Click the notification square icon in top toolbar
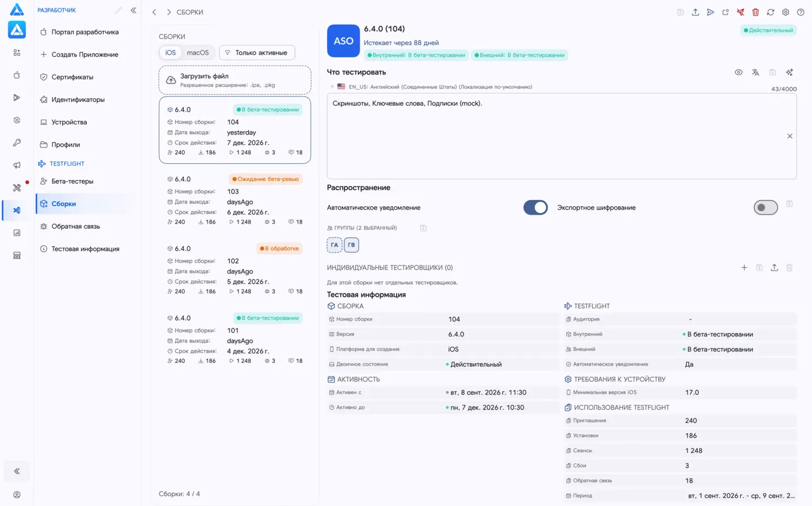The image size is (812, 506). 725,12
